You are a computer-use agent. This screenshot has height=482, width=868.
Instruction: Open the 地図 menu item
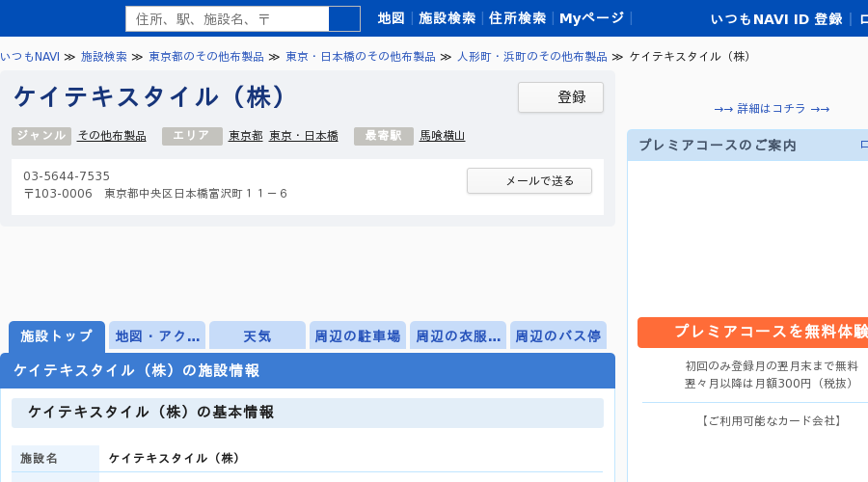[392, 18]
